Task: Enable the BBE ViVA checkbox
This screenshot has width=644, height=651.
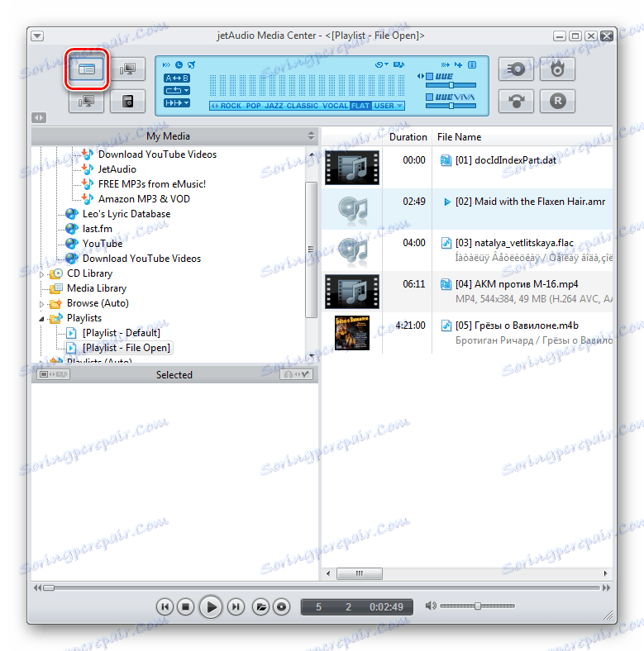Action: point(430,97)
